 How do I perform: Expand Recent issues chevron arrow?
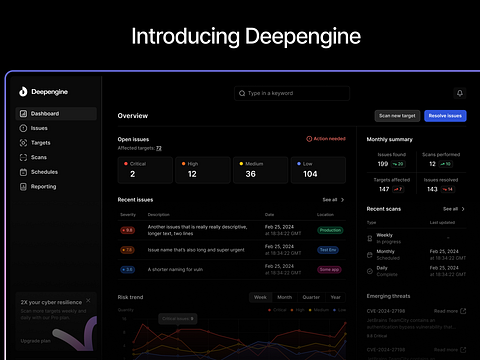coord(342,200)
